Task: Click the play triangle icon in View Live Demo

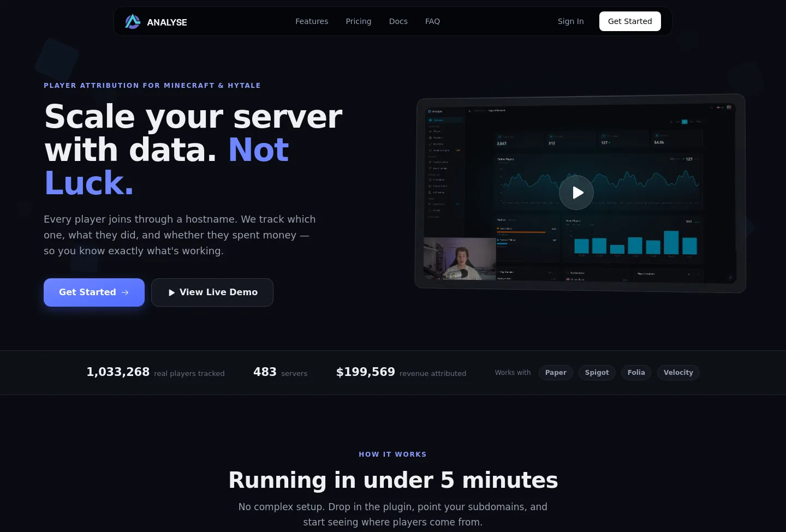Action: click(x=172, y=292)
